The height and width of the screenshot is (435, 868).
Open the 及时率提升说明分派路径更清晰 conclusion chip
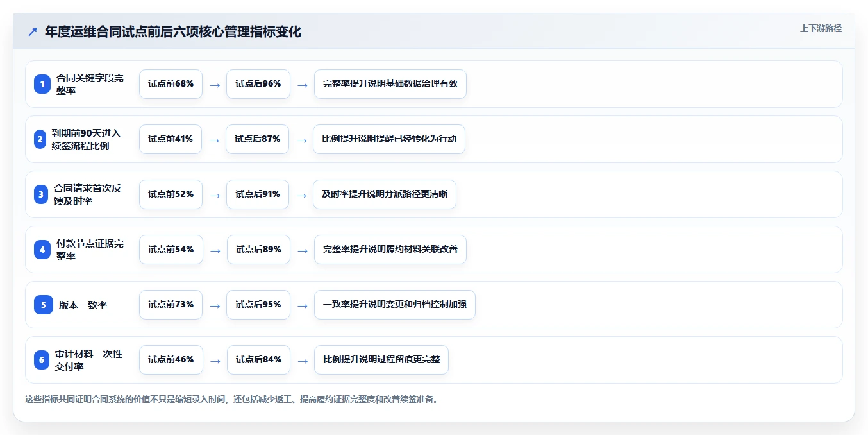(385, 194)
